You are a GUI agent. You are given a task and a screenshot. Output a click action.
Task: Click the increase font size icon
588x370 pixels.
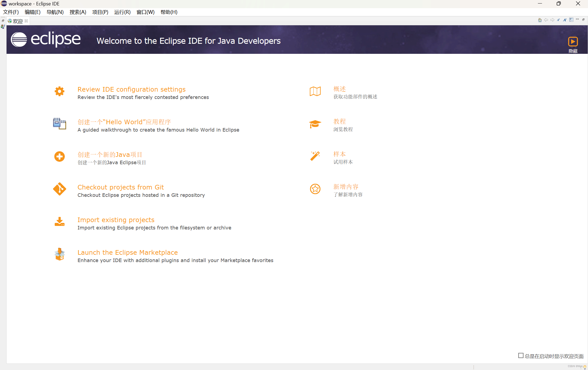click(565, 20)
